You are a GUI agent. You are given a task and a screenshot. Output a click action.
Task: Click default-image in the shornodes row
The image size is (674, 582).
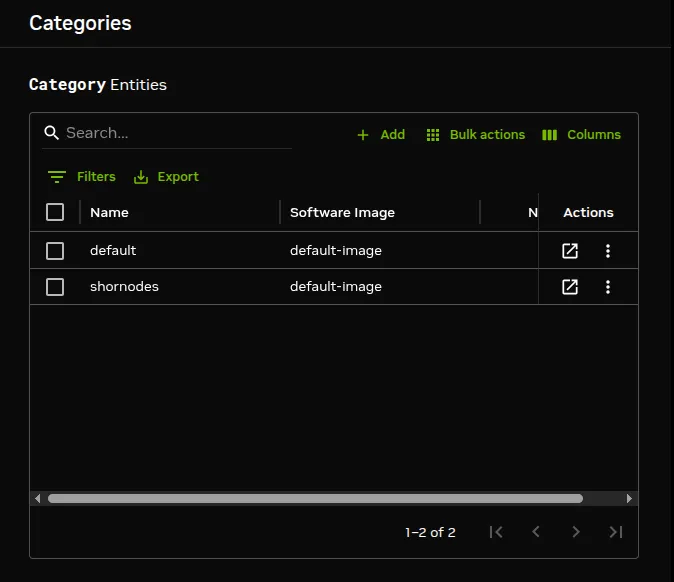[x=336, y=287]
